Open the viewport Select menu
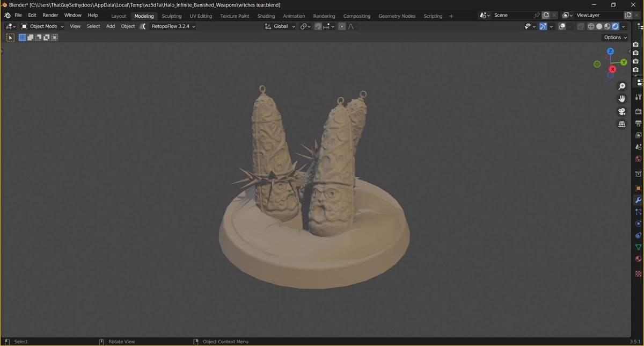 tap(93, 26)
